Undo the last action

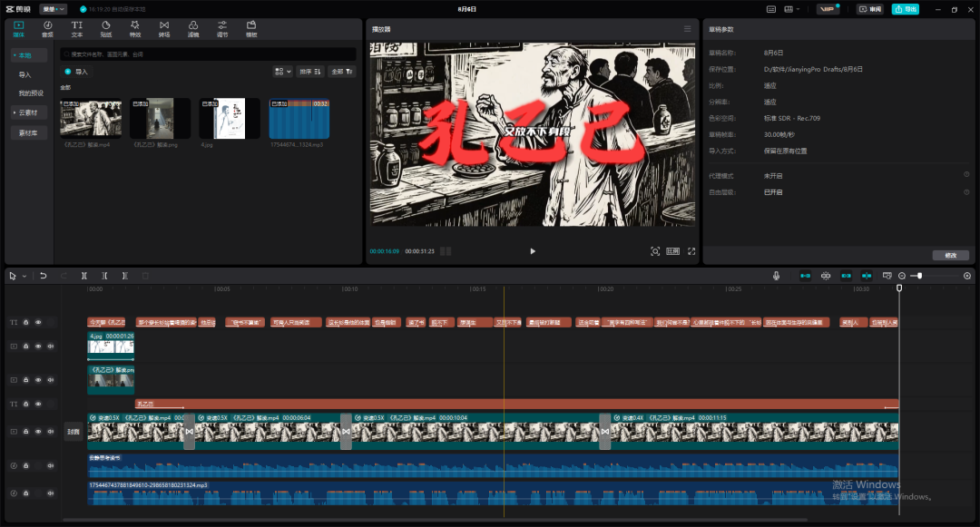[44, 276]
